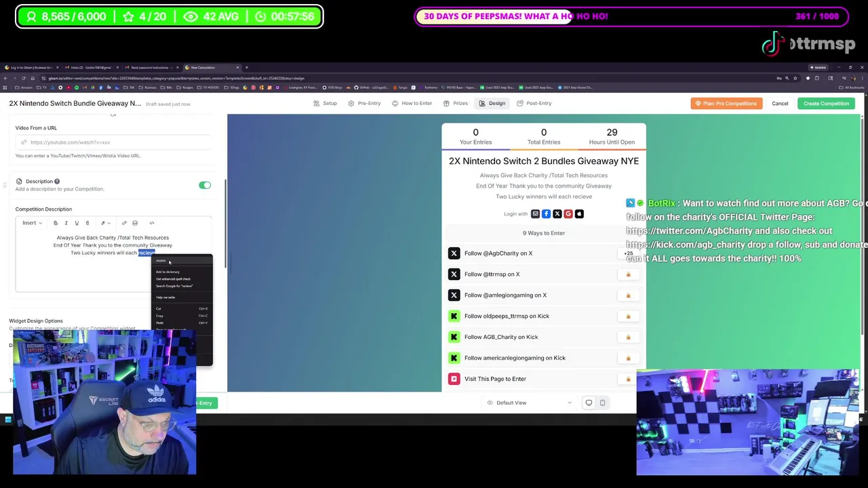Go to the Pre-Entry step tab

(x=365, y=103)
